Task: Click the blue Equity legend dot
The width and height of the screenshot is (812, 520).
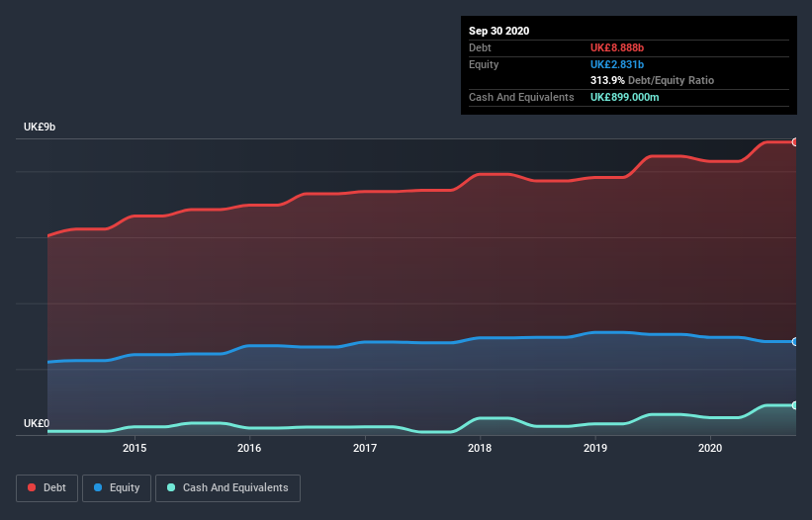Action: [98, 487]
